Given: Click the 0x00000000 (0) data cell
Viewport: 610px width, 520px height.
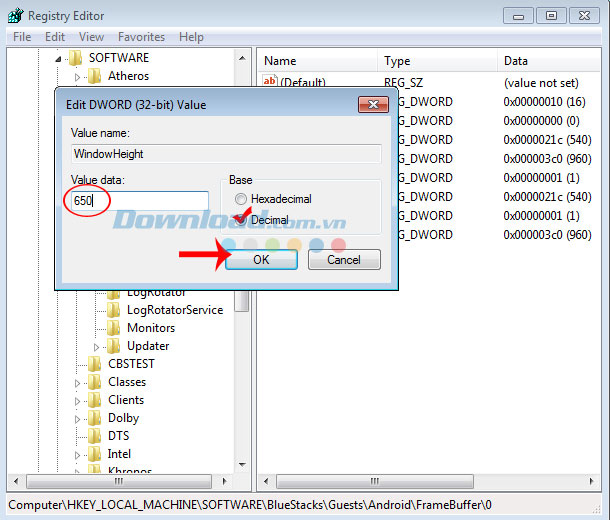Looking at the screenshot, I should 541,121.
